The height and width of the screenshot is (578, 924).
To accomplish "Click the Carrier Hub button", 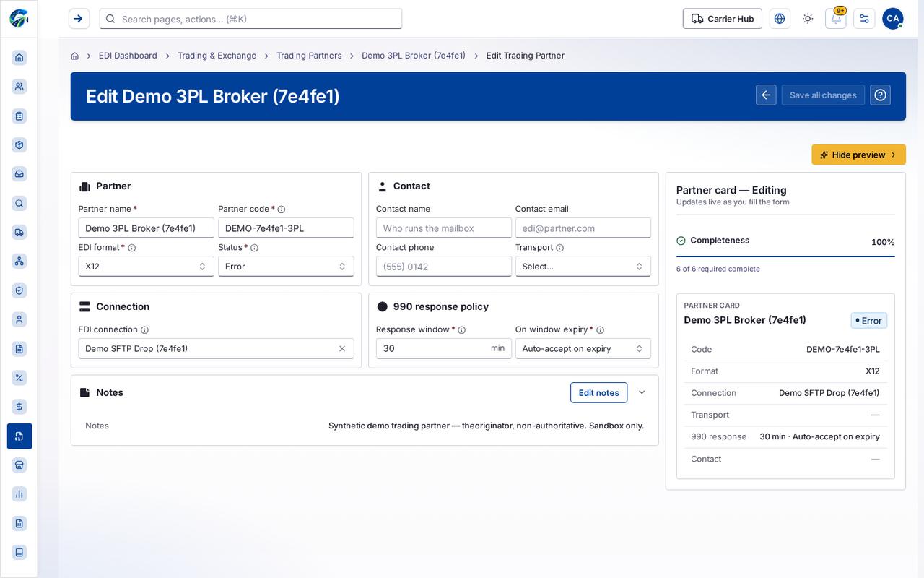I will point(723,19).
